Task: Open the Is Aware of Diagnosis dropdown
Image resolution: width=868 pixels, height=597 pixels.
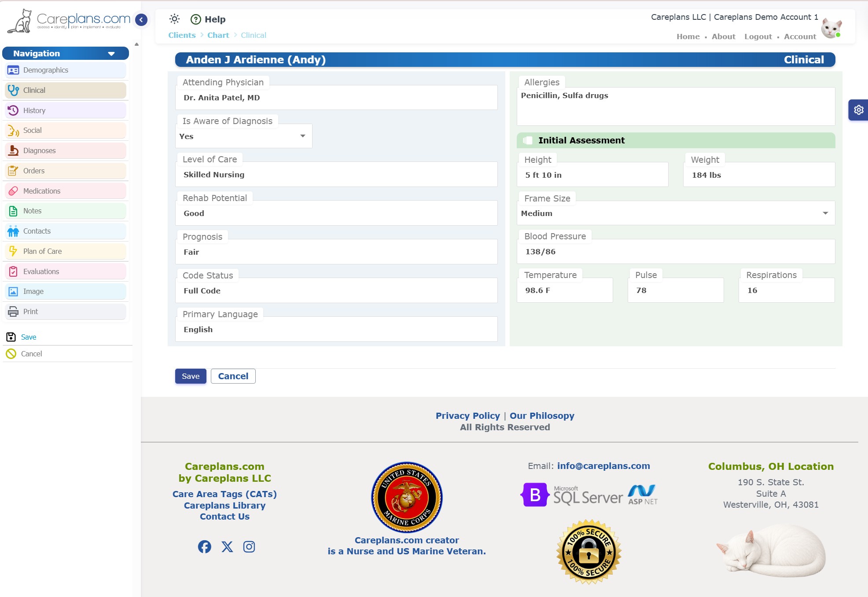Action: click(x=244, y=136)
